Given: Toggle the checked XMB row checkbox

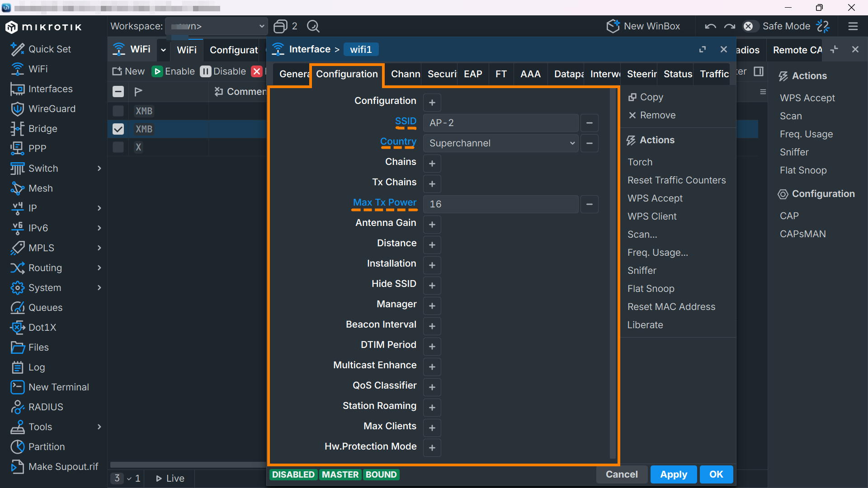Looking at the screenshot, I should click(118, 129).
